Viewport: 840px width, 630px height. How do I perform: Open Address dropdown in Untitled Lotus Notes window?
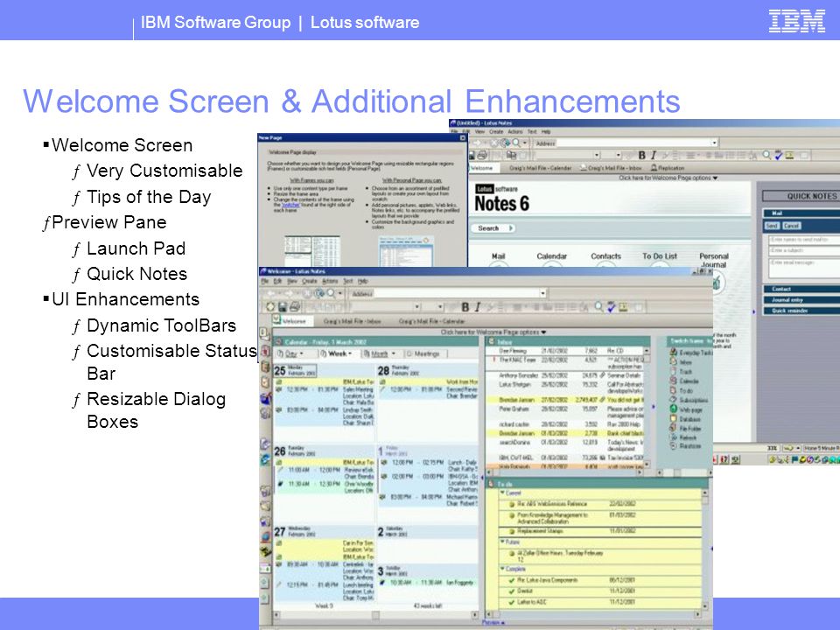click(x=714, y=143)
